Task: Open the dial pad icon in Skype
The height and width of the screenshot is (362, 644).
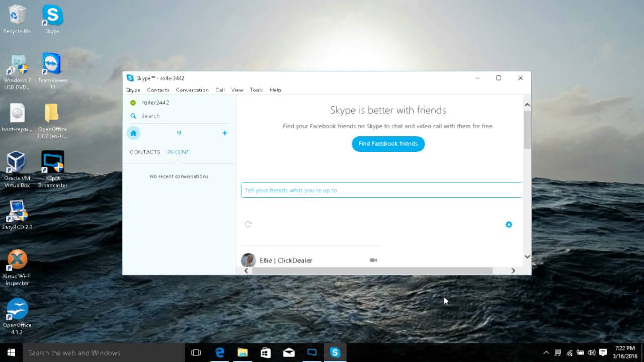Action: (179, 133)
